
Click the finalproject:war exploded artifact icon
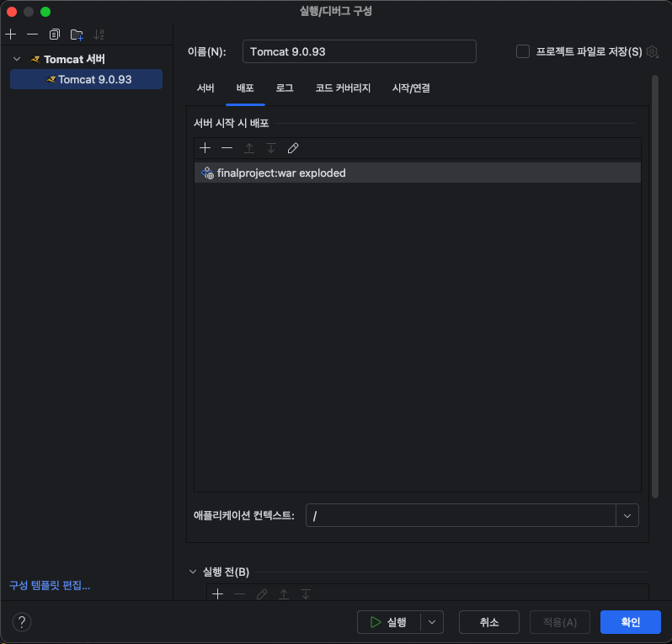[207, 173]
